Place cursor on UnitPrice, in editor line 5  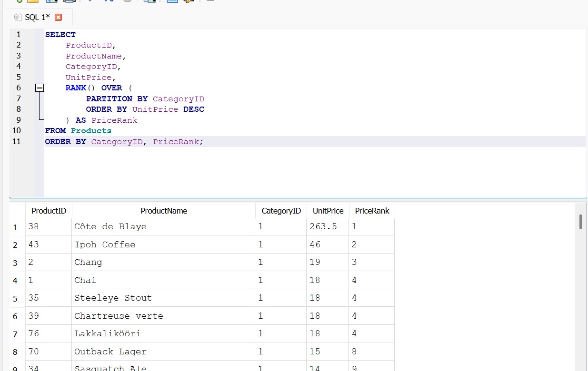click(91, 78)
